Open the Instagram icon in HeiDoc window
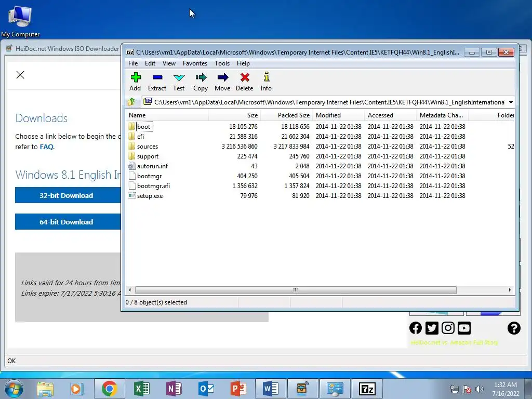532x399 pixels. point(448,328)
